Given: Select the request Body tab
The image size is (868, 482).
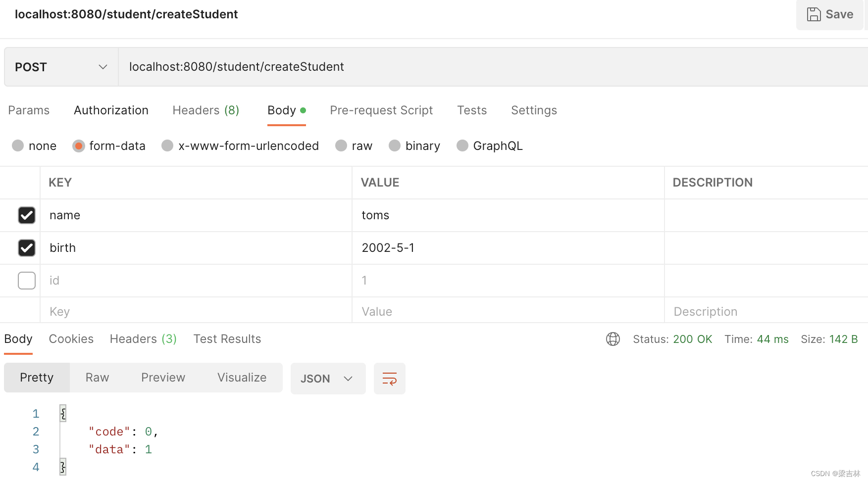Looking at the screenshot, I should click(x=286, y=110).
